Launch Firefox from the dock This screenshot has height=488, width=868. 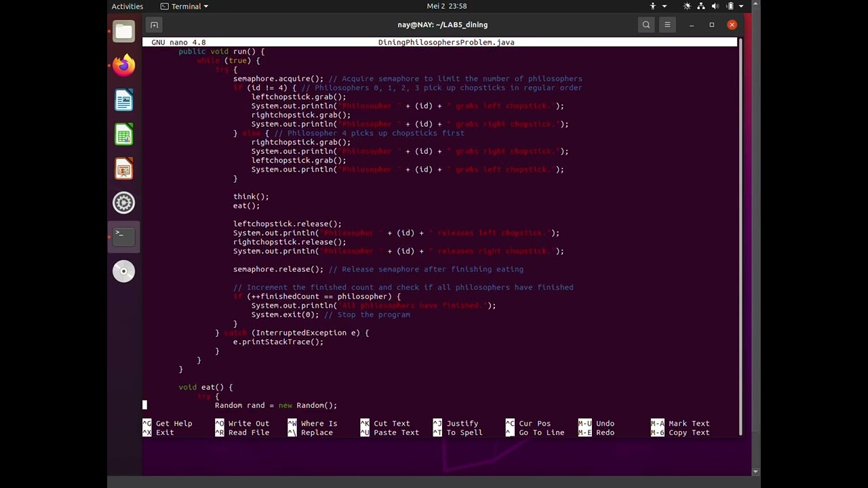pos(123,66)
